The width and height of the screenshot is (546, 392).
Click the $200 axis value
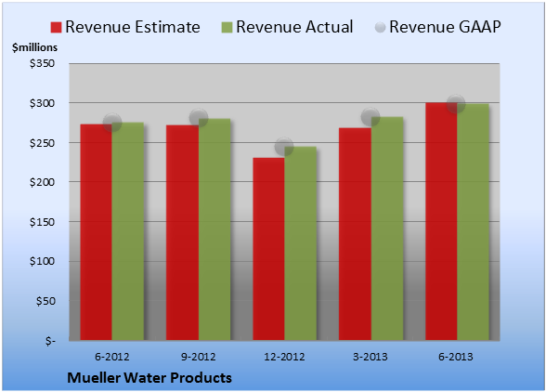click(x=42, y=182)
